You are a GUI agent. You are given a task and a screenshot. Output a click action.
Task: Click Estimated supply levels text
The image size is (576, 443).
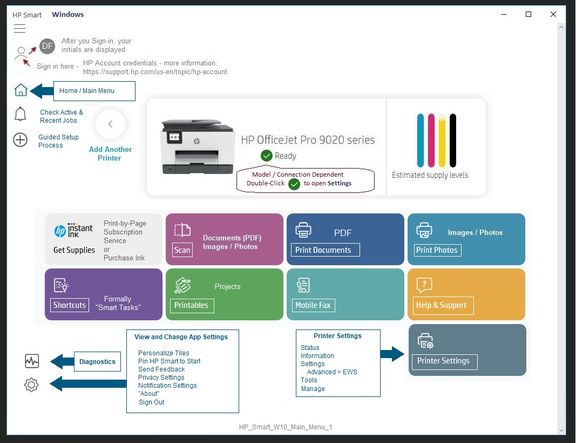(430, 175)
